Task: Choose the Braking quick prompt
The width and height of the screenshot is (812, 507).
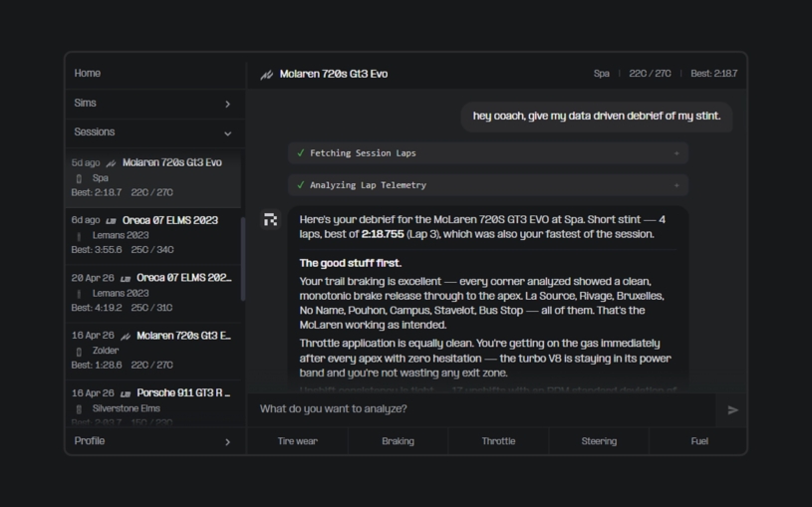Action: pyautogui.click(x=398, y=441)
